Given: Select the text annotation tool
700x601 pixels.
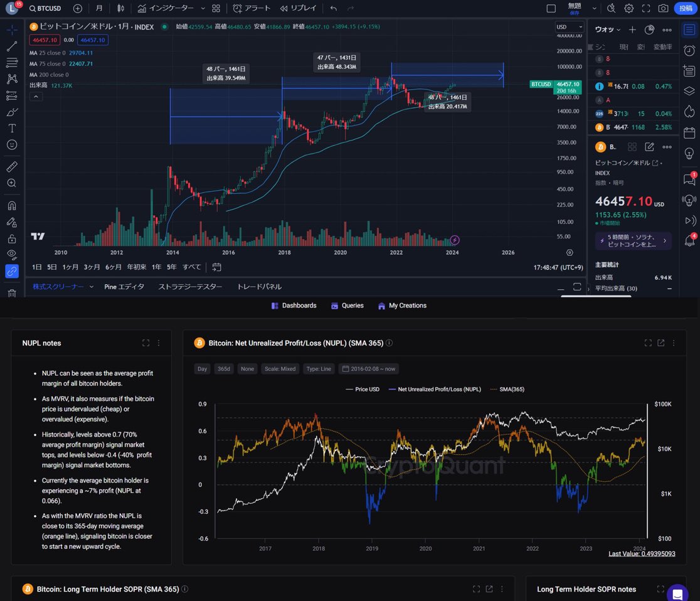Looking at the screenshot, I should coord(12,129).
